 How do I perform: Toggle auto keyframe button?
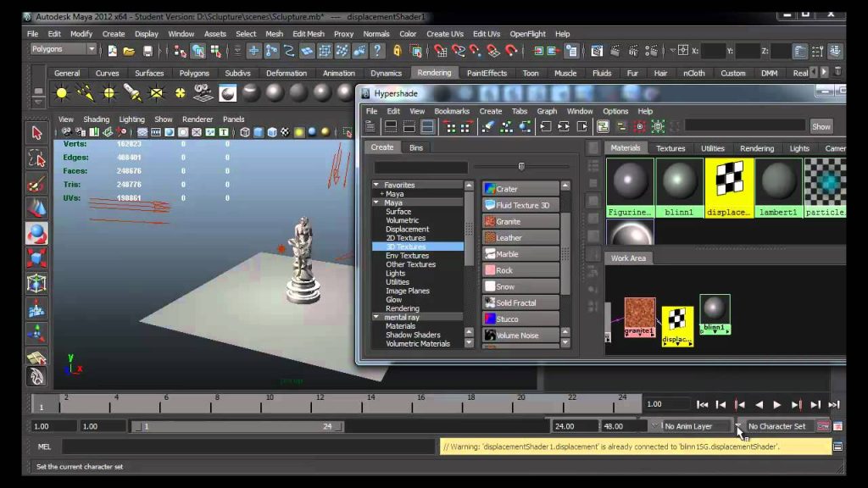tap(823, 426)
